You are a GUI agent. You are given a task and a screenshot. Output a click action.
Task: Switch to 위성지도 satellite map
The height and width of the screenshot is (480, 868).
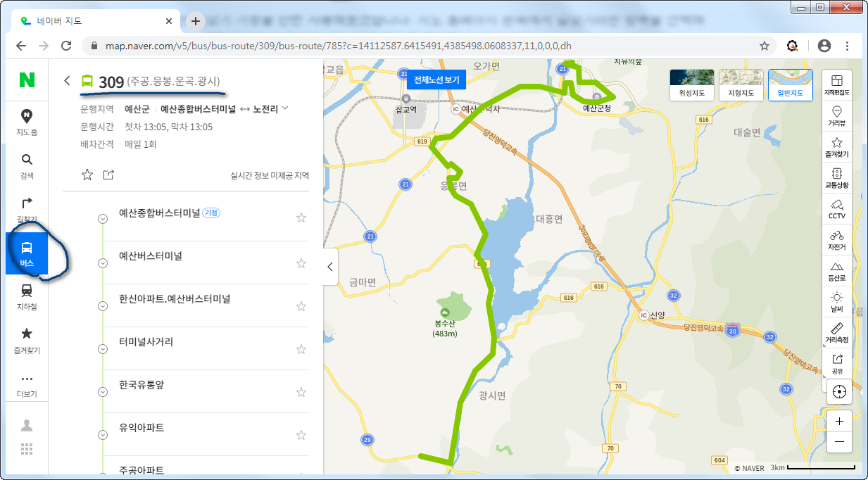click(x=692, y=85)
